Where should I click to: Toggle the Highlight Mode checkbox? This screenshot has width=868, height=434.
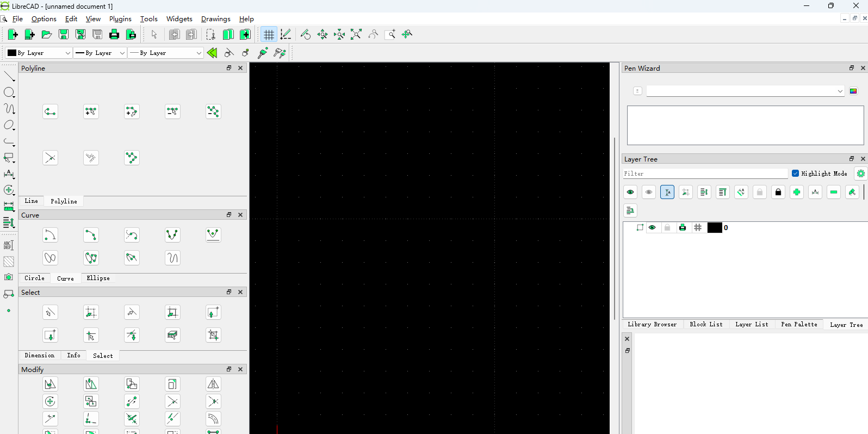[796, 173]
